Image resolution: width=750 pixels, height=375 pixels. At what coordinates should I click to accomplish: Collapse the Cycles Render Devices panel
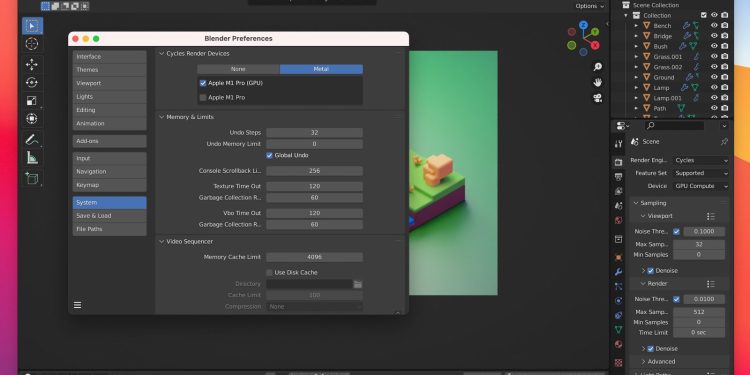pos(162,54)
